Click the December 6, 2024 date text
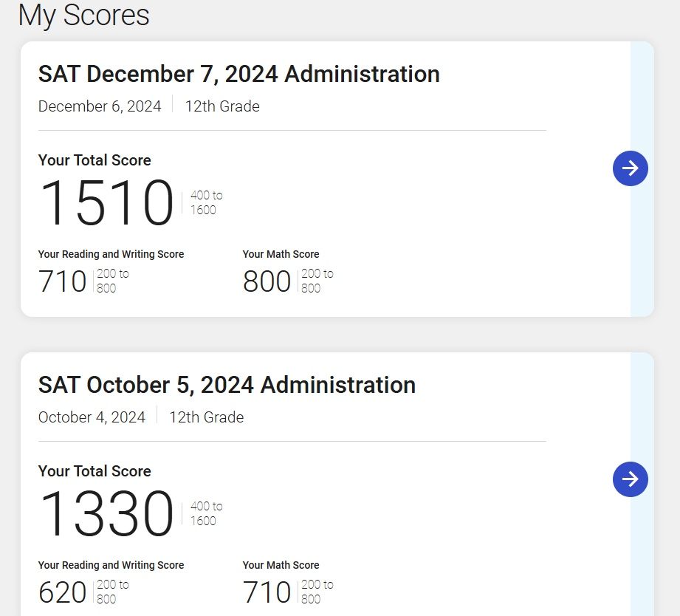Screen dimensions: 680x616 pos(100,106)
